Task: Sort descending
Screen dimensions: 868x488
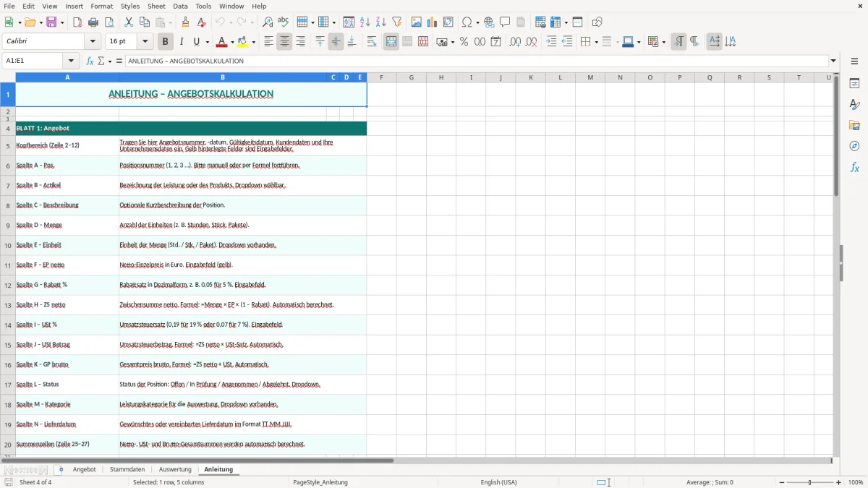Action: [x=381, y=22]
